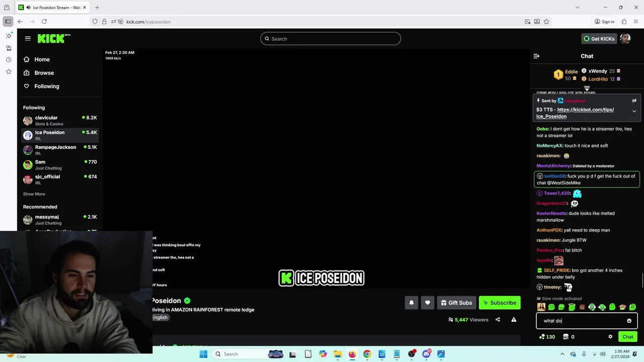
Task: Open the channel shop icon showing 0
Action: click(x=569, y=337)
